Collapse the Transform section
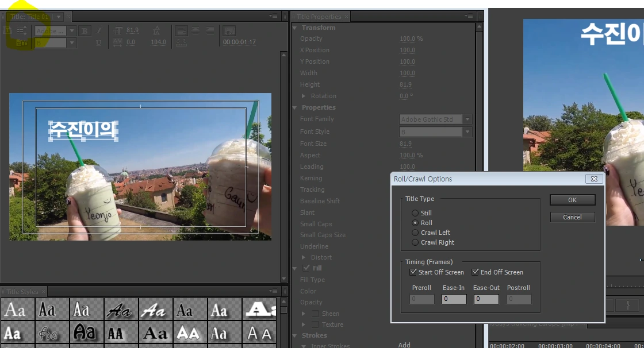This screenshot has width=644, height=348. click(x=294, y=28)
